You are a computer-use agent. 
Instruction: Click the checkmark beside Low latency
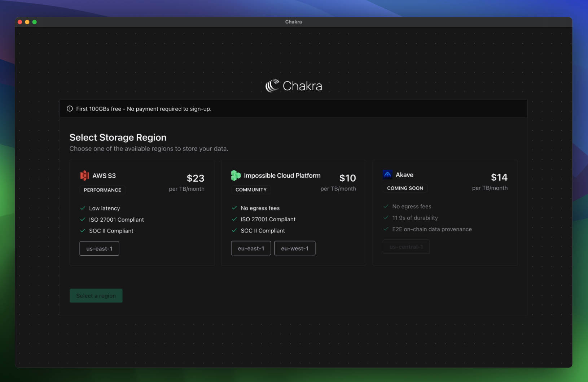(83, 208)
